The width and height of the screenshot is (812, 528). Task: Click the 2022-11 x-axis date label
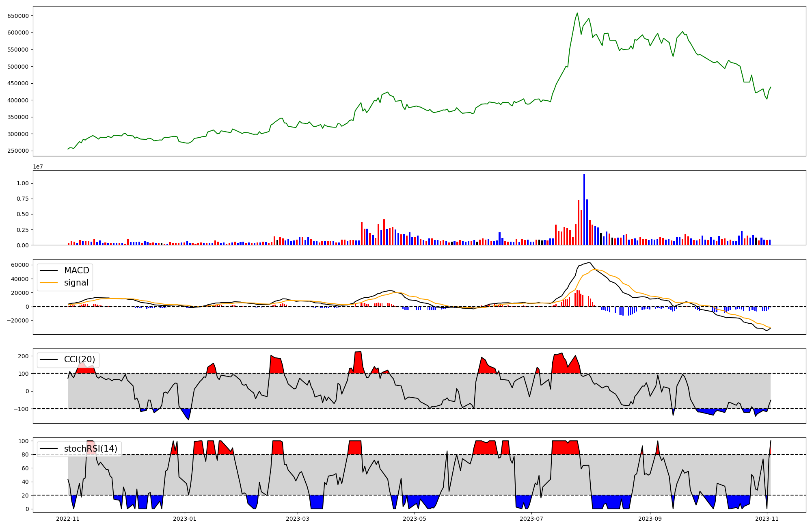tap(68, 519)
